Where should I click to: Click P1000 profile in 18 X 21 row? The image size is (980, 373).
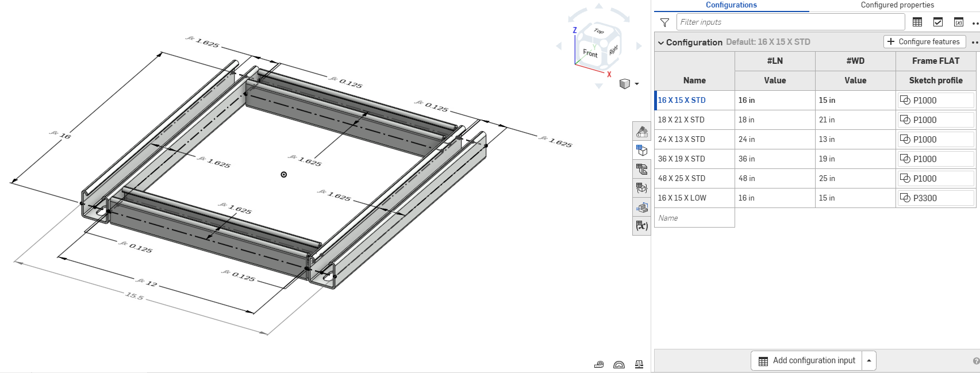click(936, 120)
